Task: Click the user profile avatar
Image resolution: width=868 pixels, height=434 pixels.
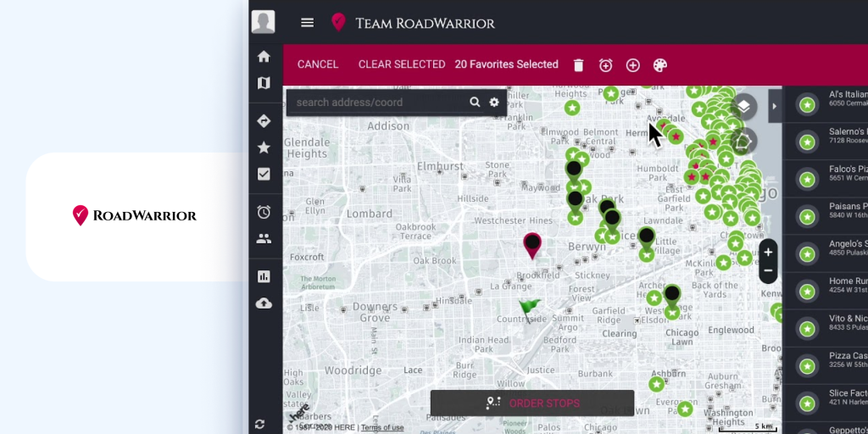Action: tap(264, 22)
